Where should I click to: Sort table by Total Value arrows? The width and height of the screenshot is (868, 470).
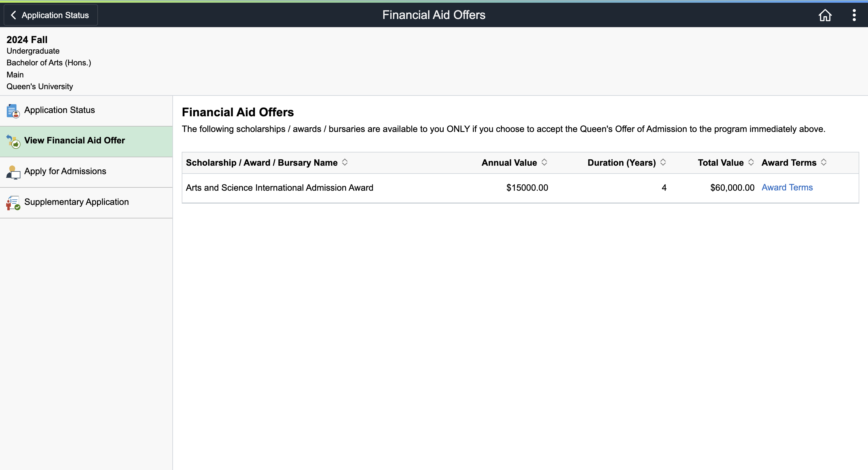(x=751, y=162)
